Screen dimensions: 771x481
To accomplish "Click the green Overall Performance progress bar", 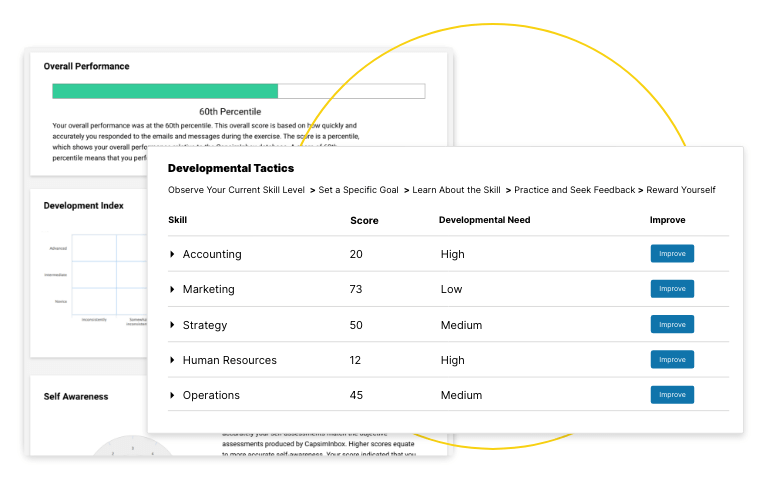I will point(165,91).
